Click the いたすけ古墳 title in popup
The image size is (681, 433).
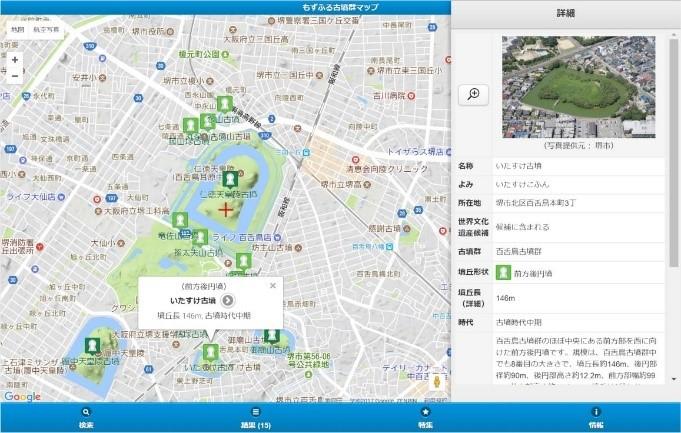click(193, 300)
